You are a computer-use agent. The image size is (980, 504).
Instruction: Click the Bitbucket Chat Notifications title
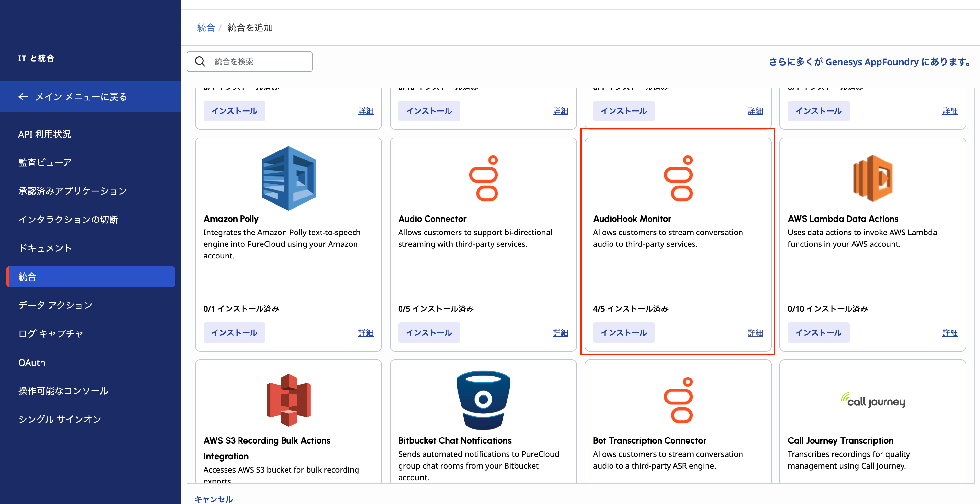coord(455,441)
